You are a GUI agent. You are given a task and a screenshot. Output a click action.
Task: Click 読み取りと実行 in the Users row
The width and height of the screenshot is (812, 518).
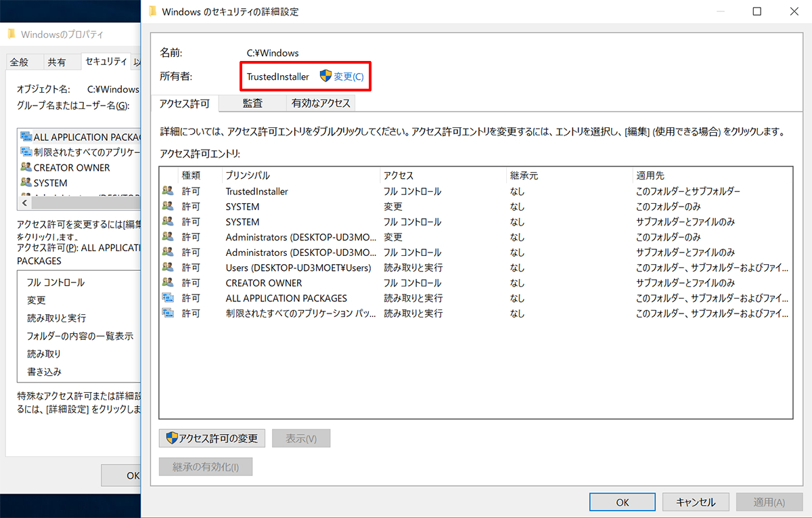click(x=413, y=267)
